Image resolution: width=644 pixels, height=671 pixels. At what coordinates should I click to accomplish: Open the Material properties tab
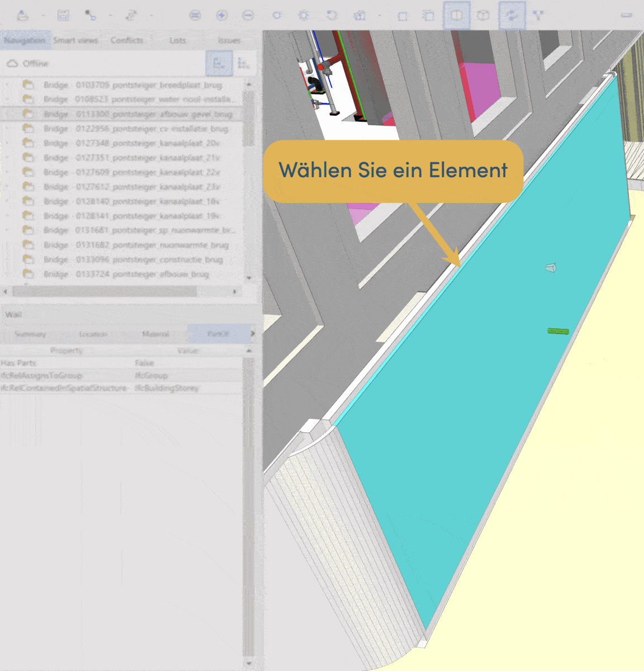click(x=155, y=334)
